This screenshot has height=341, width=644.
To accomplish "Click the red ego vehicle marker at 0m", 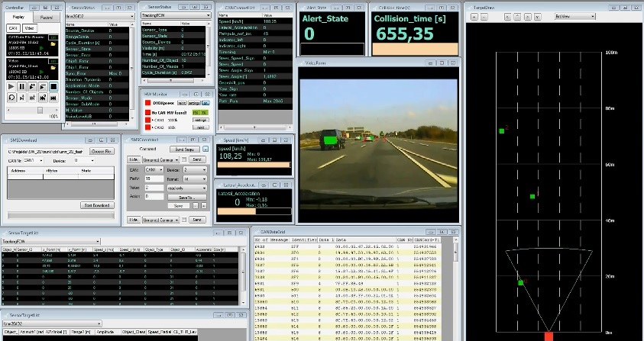I will pos(549,336).
